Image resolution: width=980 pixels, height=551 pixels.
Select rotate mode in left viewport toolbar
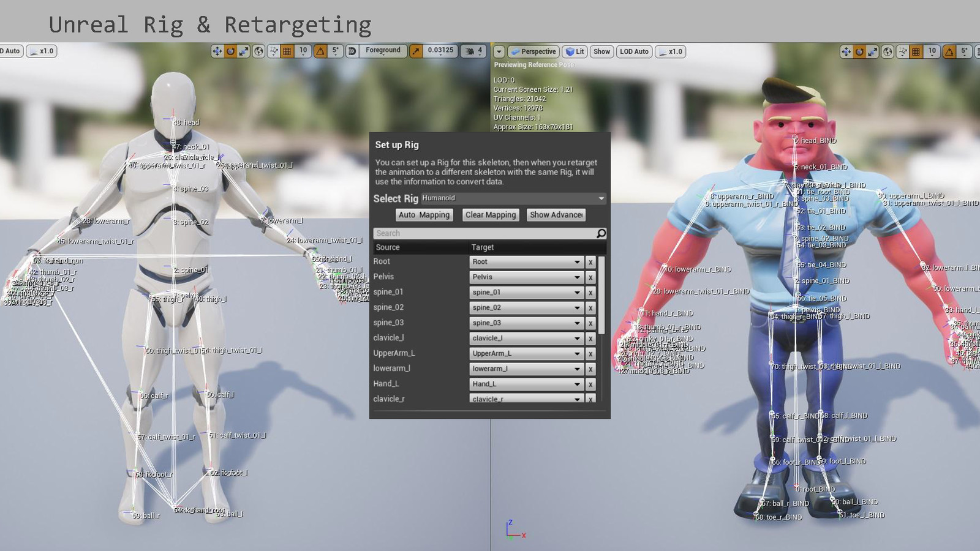tap(230, 51)
